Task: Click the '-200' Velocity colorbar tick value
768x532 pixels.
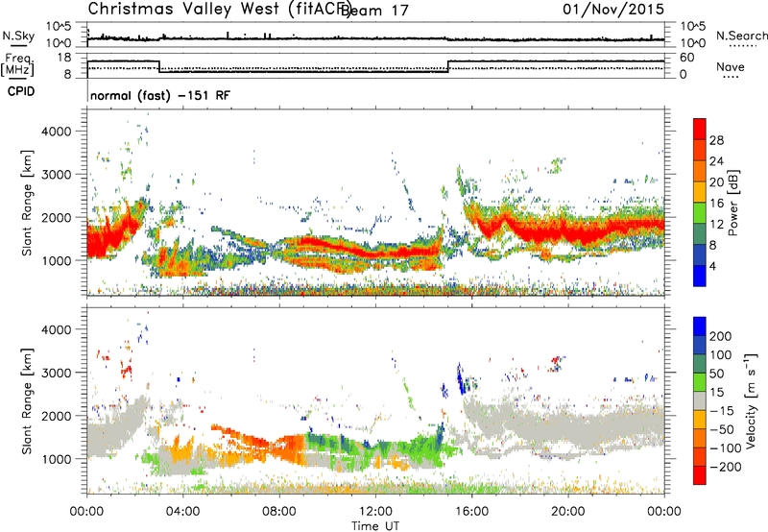Action: [725, 467]
